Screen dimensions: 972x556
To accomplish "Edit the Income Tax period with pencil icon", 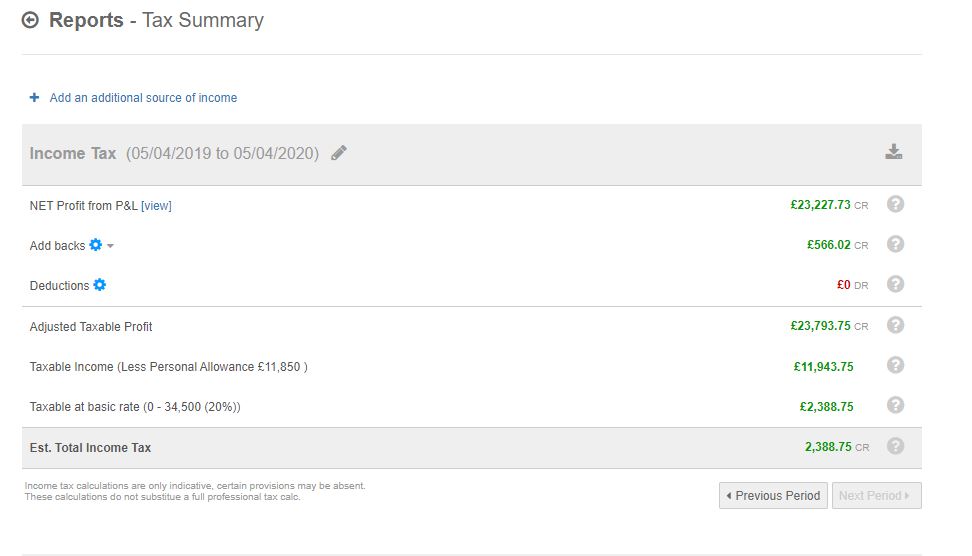I will [x=339, y=153].
